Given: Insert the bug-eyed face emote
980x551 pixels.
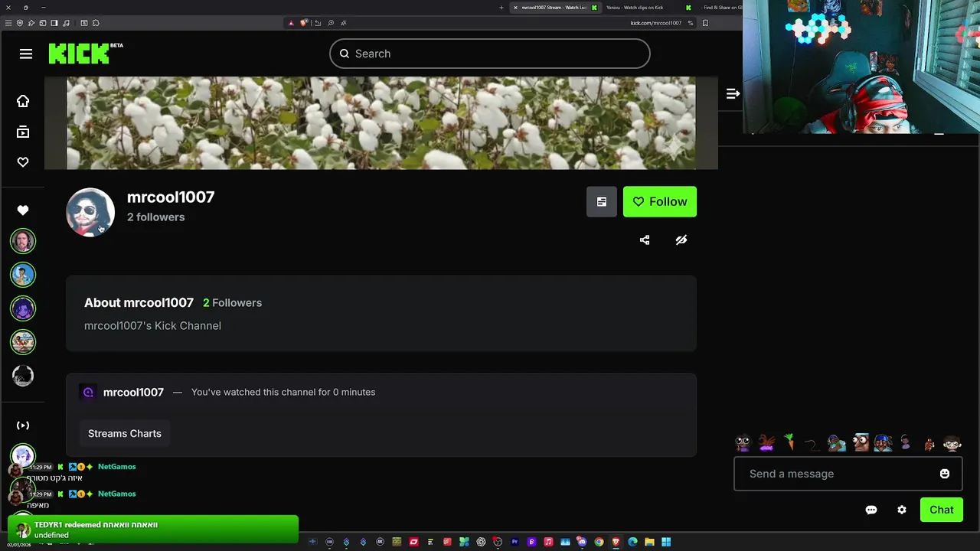Looking at the screenshot, I should (x=862, y=442).
